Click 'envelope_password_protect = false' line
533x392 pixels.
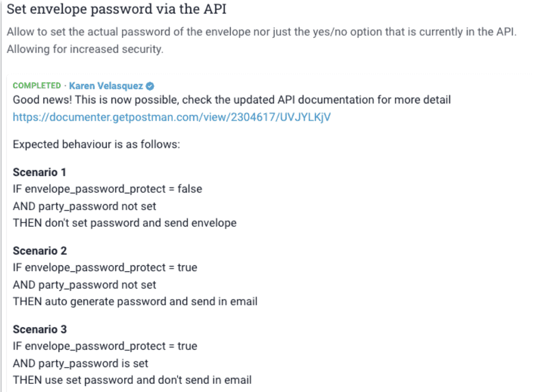point(107,189)
